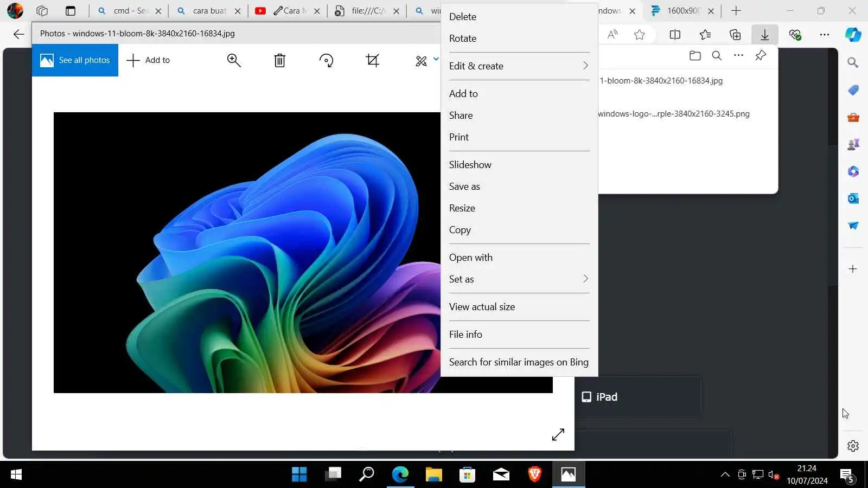The width and height of the screenshot is (868, 488).
Task: Choose Rotate from the context menu
Action: tap(463, 38)
